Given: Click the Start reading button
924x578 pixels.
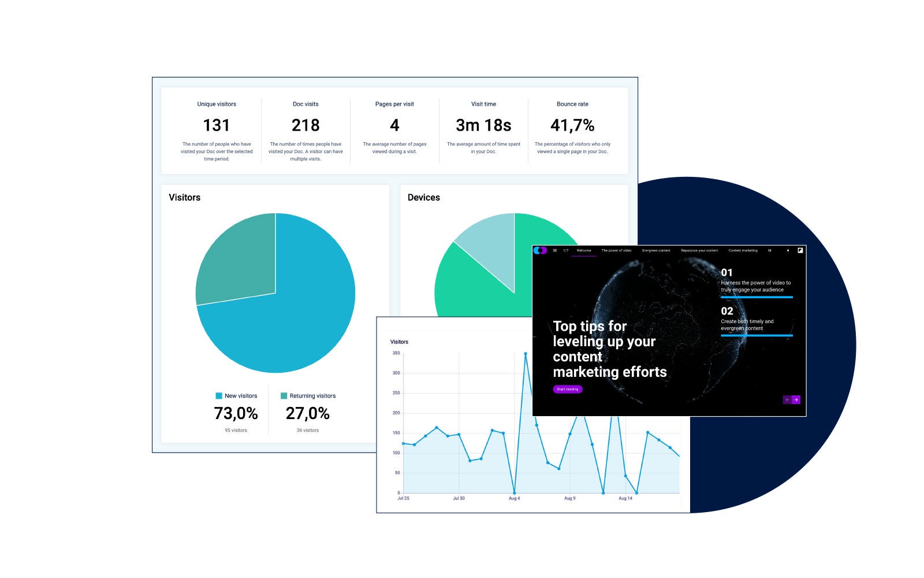Looking at the screenshot, I should [568, 389].
